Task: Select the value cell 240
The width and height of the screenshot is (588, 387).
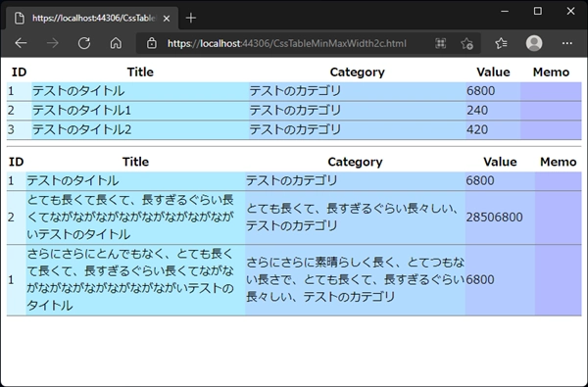Action: click(x=493, y=111)
